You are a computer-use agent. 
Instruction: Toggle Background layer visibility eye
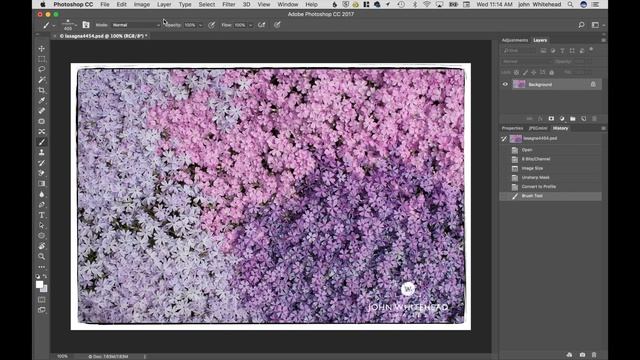505,84
